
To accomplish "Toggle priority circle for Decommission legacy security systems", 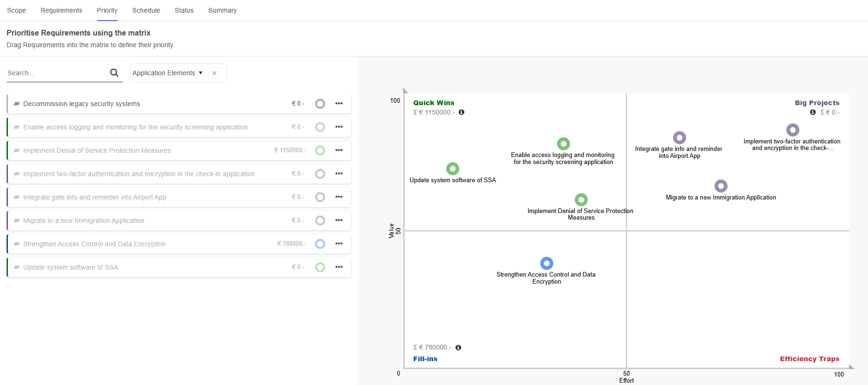I will tap(320, 104).
